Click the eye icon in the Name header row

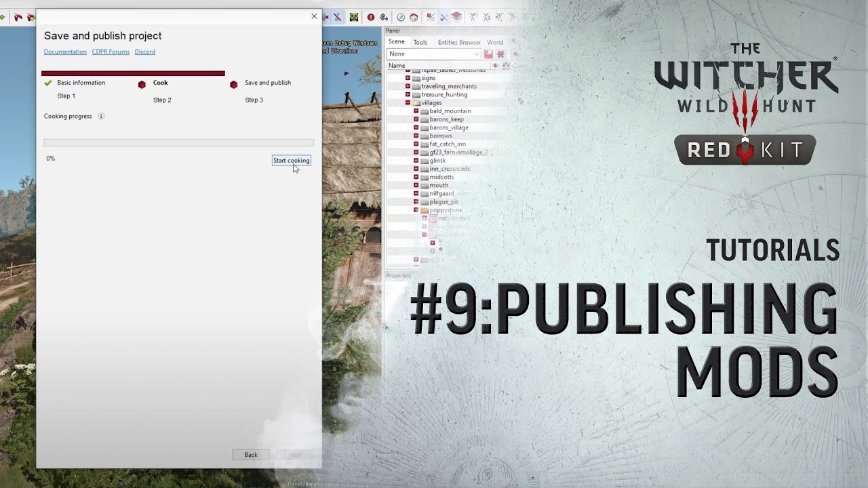click(495, 66)
